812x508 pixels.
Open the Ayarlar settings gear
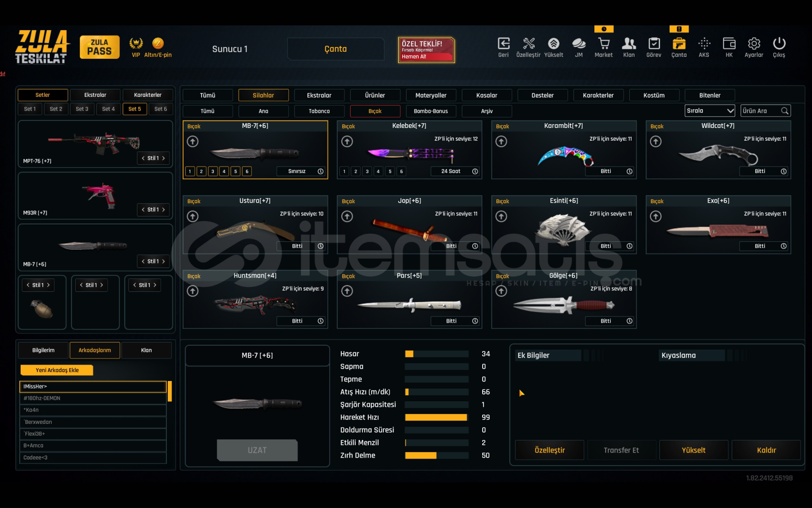tap(754, 44)
